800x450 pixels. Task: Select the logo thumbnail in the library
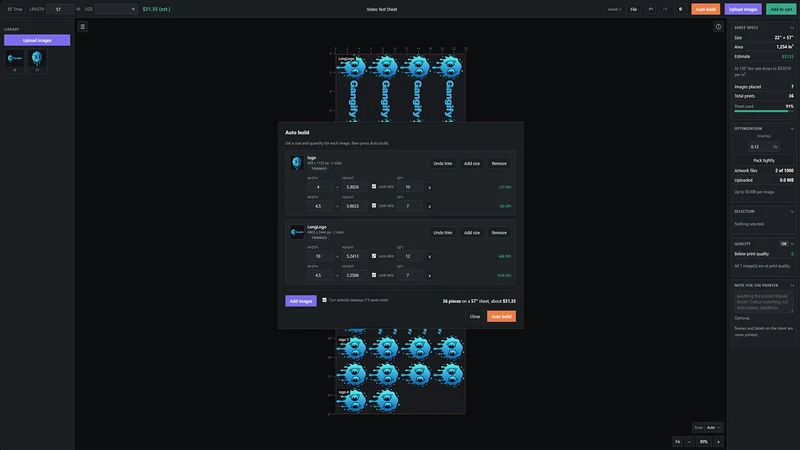pos(37,61)
